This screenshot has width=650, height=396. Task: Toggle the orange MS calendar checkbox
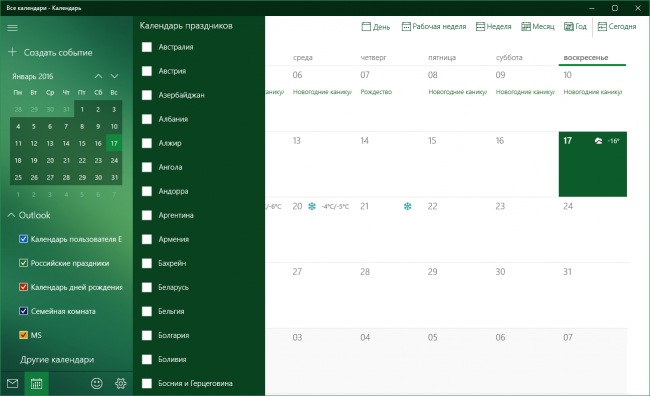click(x=24, y=335)
